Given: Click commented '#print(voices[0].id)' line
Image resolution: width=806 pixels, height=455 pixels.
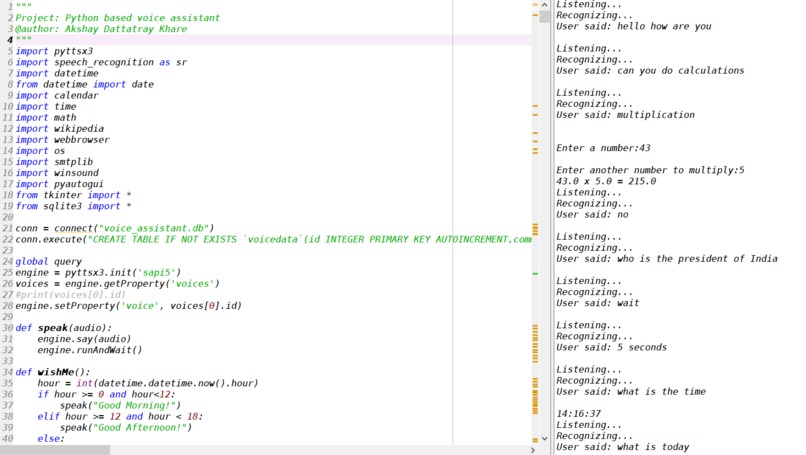Looking at the screenshot, I should 70,295.
